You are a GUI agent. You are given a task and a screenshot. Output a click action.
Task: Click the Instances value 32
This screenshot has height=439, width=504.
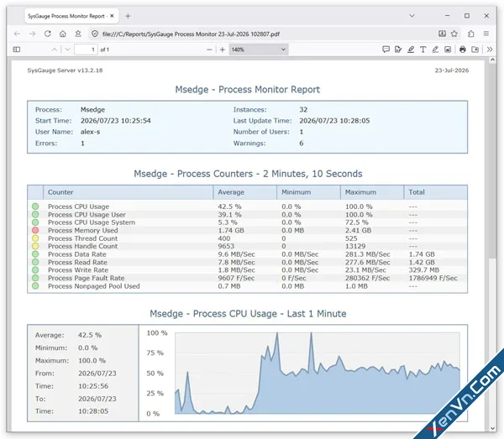[303, 109]
